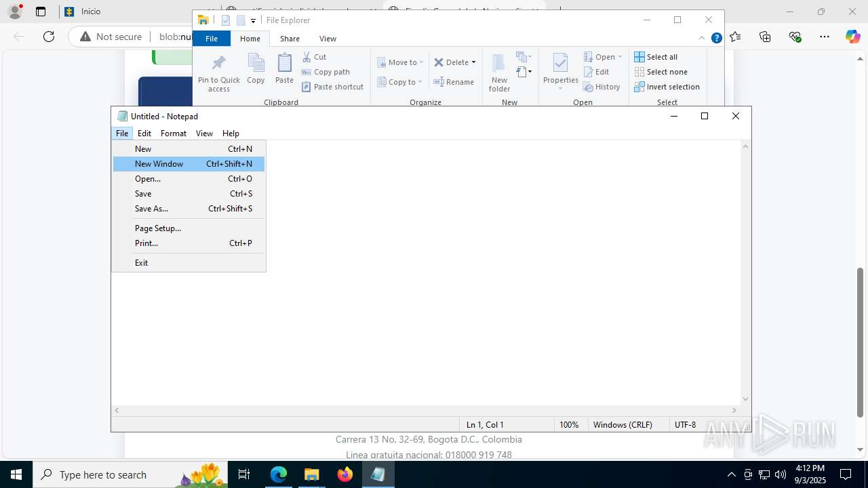Click the properties checkmark icon in File Explorer title bar

point(226,20)
